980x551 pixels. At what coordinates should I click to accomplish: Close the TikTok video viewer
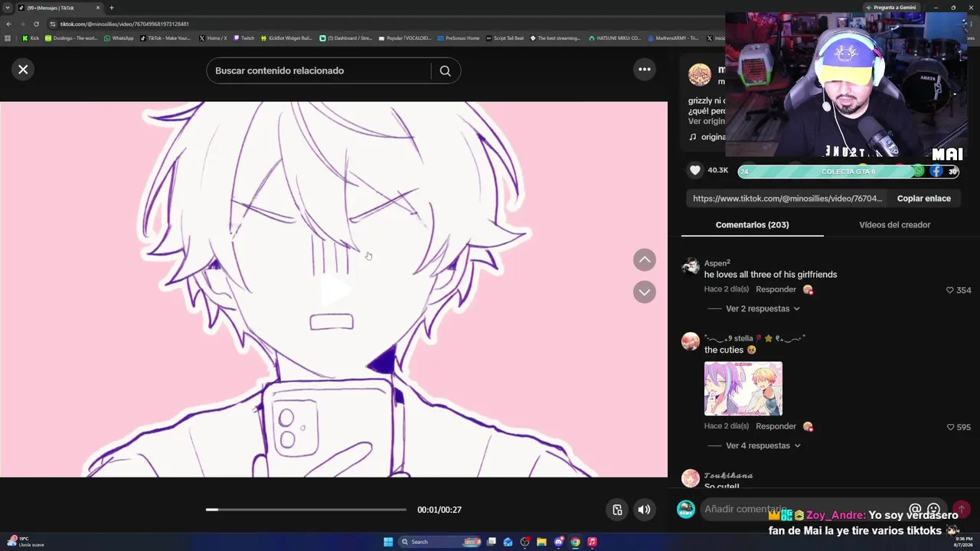[23, 70]
